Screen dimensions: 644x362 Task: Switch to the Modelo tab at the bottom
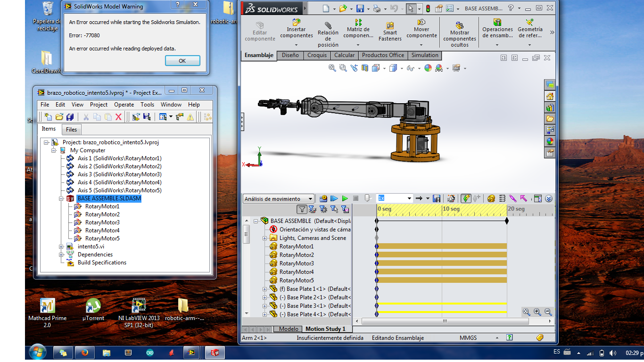click(289, 329)
